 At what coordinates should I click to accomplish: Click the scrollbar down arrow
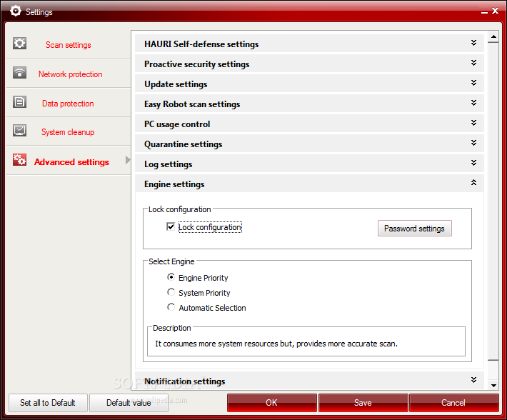pos(493,385)
